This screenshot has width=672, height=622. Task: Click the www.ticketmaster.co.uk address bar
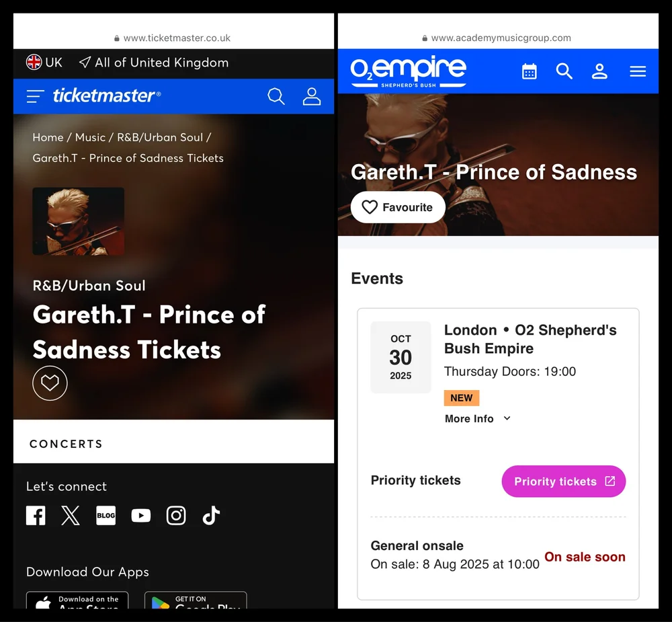tap(173, 38)
